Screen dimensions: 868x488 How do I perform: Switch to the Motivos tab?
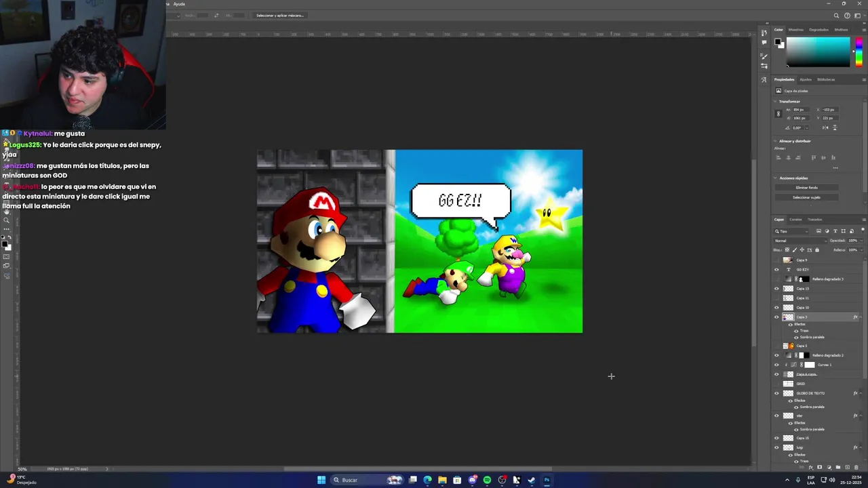[841, 30]
